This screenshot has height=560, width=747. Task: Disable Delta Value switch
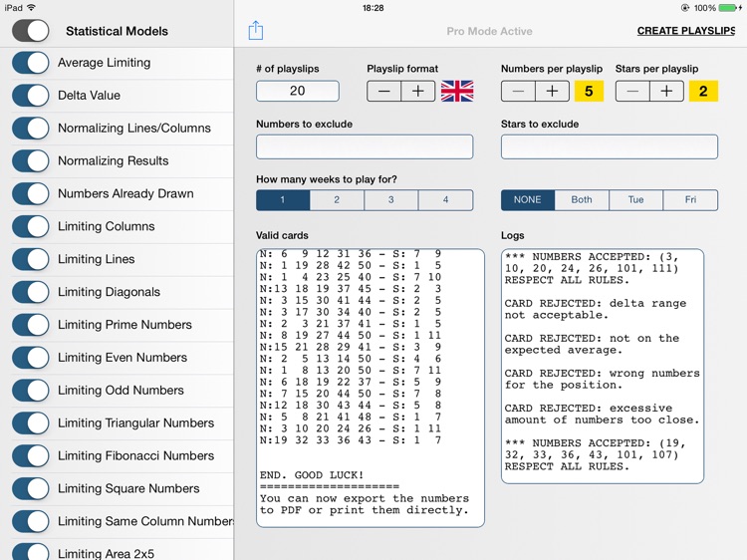tap(31, 96)
